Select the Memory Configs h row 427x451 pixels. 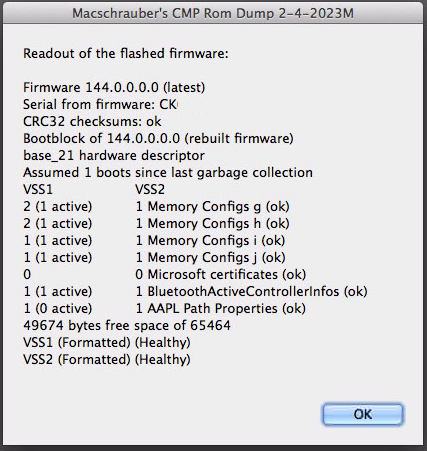[x=156, y=224]
